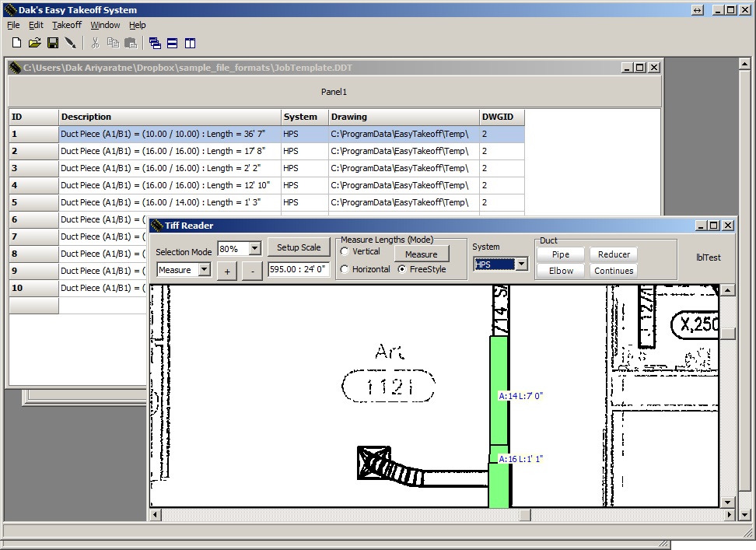Select the FreeStyle measure mode radio button
Viewport: 756px width, 550px height.
coord(402,269)
